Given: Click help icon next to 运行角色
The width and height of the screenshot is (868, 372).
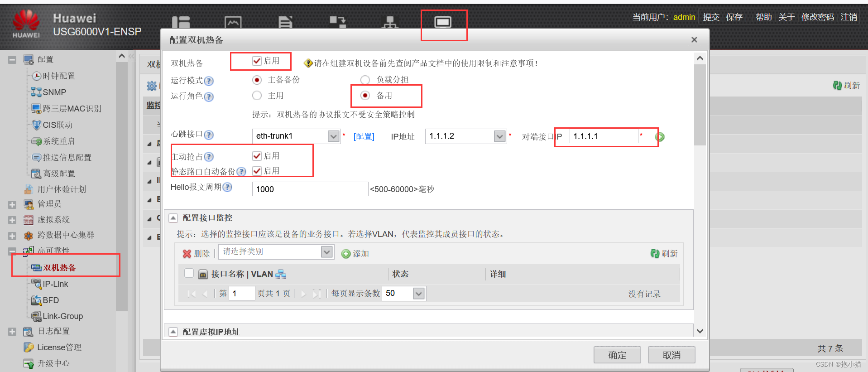Looking at the screenshot, I should pyautogui.click(x=209, y=97).
